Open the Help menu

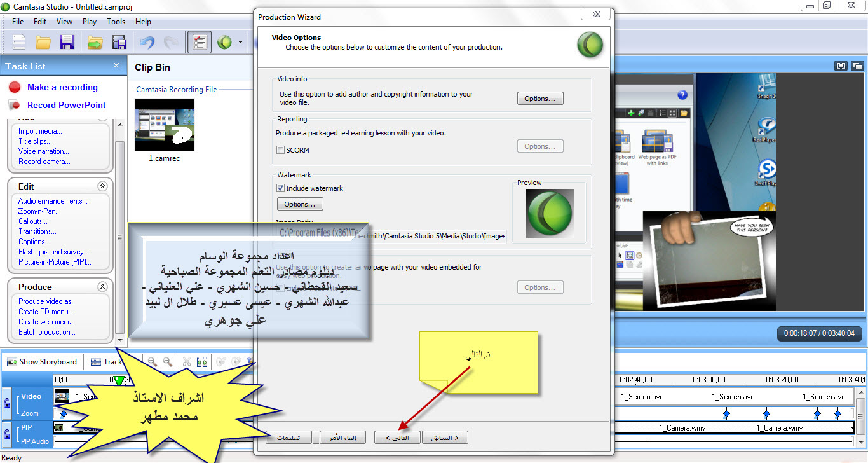[144, 21]
